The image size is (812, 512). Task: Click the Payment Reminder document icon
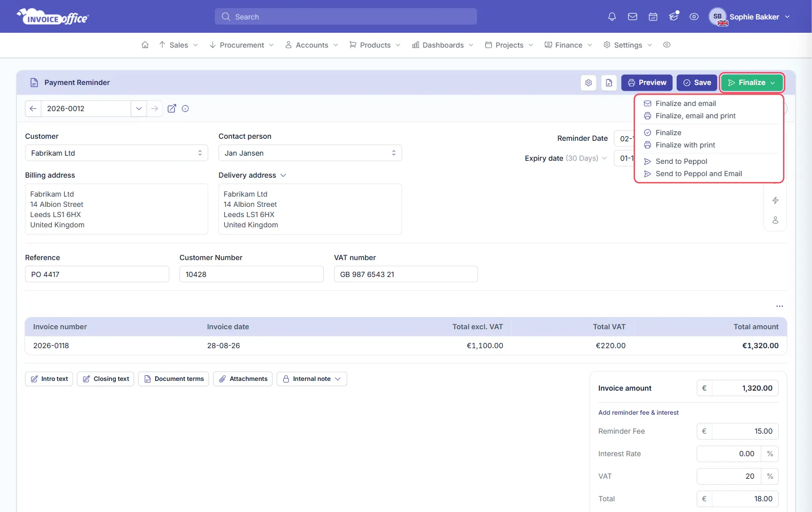click(x=34, y=82)
